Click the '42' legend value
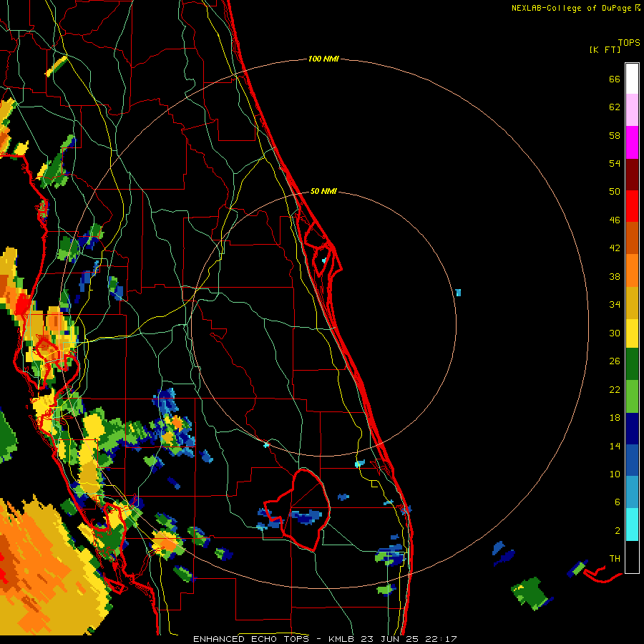This screenshot has height=644, width=644. click(615, 248)
